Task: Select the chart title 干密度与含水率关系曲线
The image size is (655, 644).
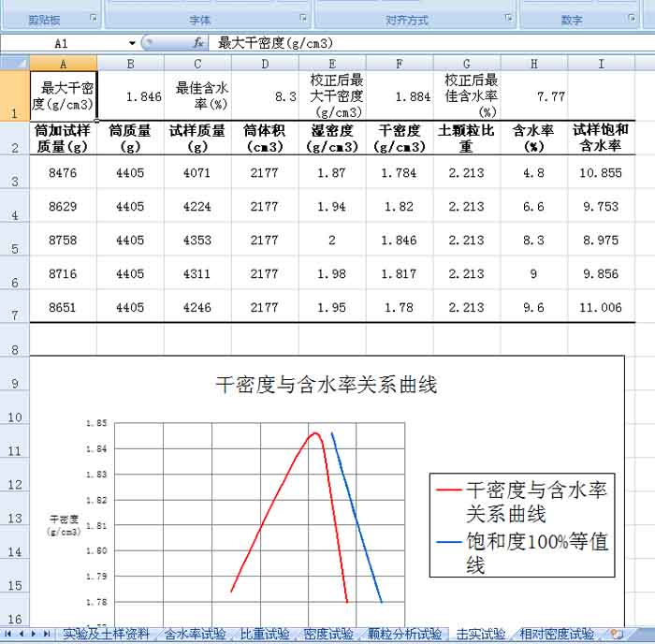Action: (x=327, y=385)
